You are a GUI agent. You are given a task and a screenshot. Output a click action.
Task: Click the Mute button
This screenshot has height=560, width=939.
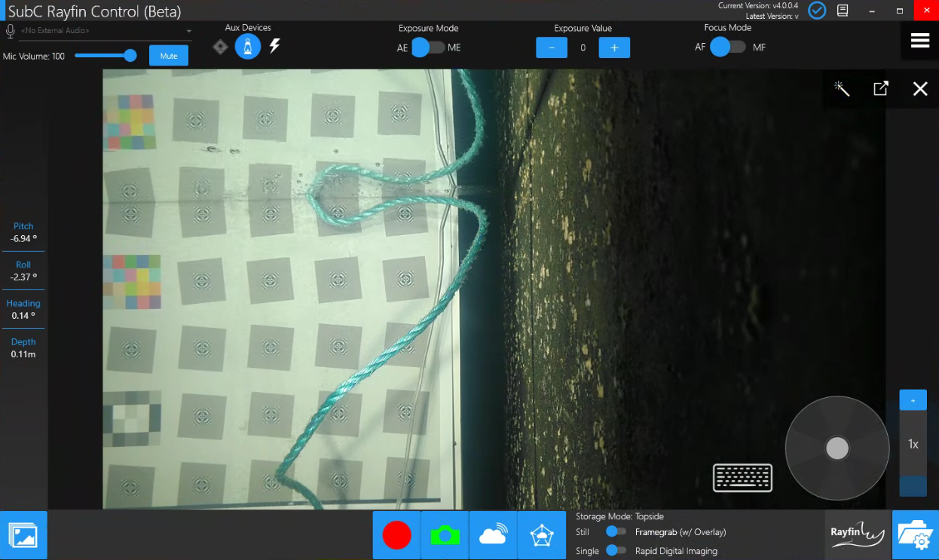point(169,56)
